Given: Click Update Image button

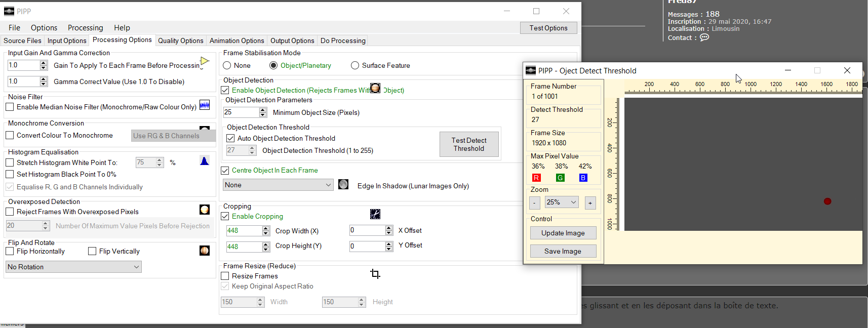Looking at the screenshot, I should 563,233.
